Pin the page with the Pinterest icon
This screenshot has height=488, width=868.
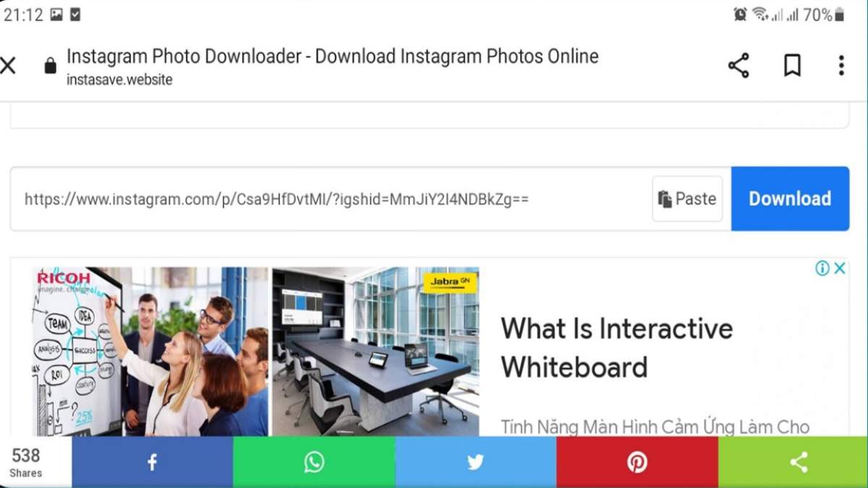637,461
